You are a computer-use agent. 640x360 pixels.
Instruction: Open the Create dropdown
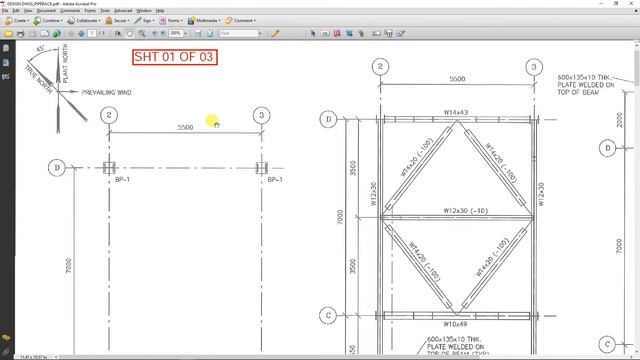17,20
